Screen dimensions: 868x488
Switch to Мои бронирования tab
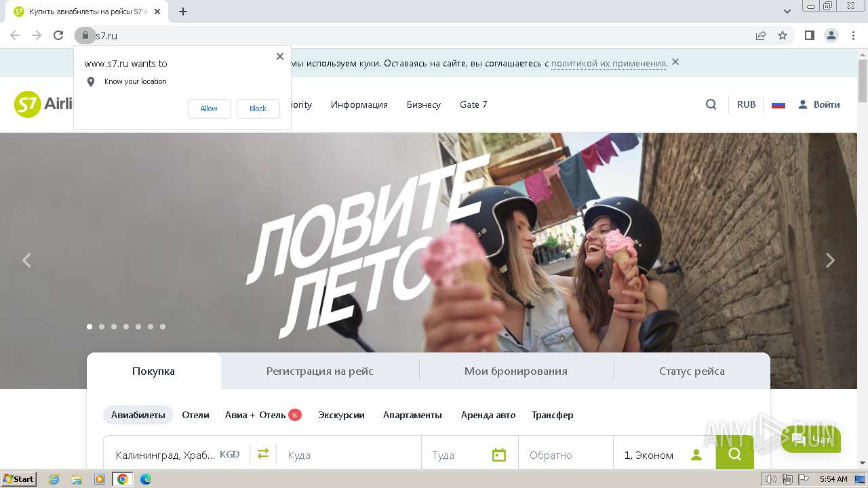(x=516, y=371)
